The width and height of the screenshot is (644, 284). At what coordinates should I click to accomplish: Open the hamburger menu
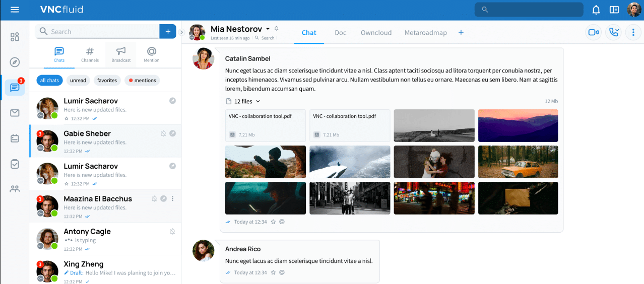pyautogui.click(x=15, y=10)
